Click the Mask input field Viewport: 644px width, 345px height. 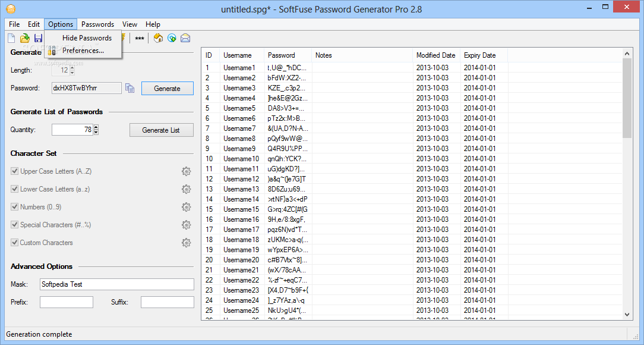tap(116, 284)
